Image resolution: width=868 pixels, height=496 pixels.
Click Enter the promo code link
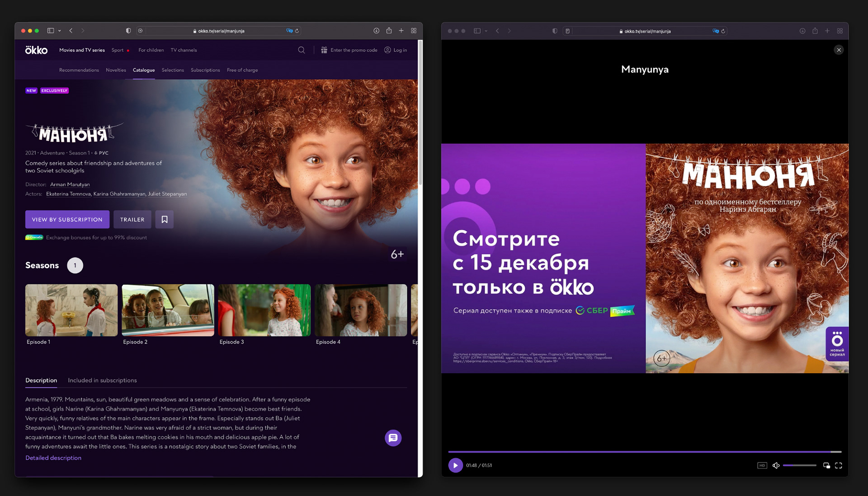coord(354,50)
